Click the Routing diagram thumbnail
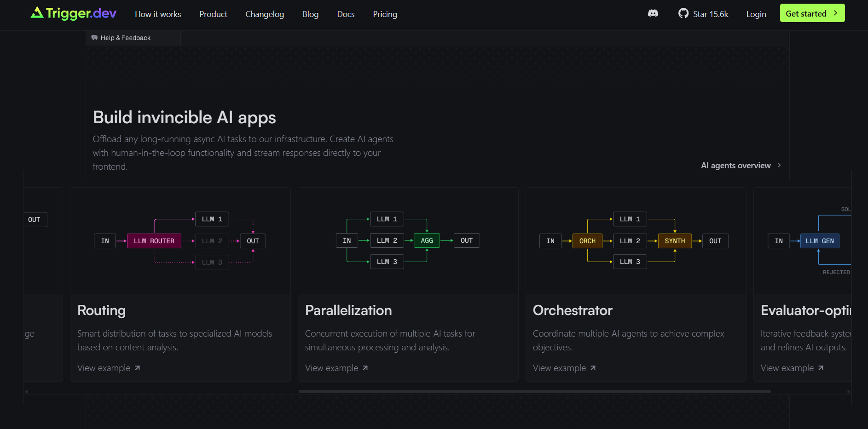 [x=180, y=240]
